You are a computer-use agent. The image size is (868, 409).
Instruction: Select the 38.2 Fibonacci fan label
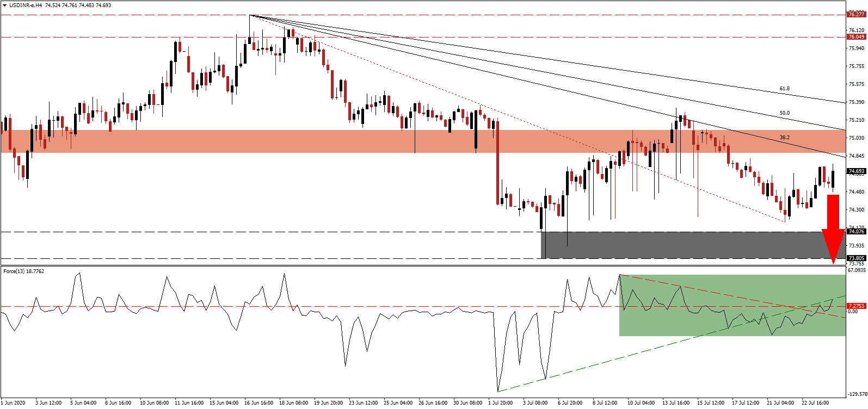tap(784, 138)
